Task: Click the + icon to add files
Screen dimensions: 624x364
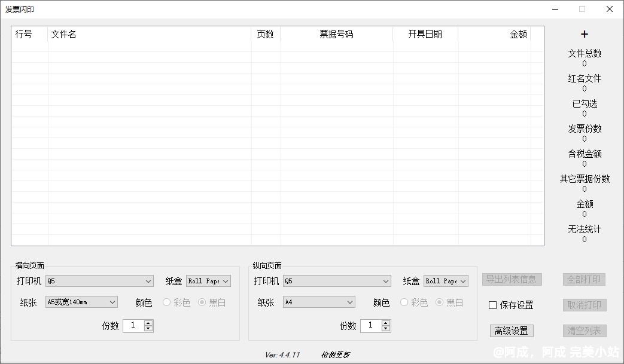Action: click(x=584, y=34)
